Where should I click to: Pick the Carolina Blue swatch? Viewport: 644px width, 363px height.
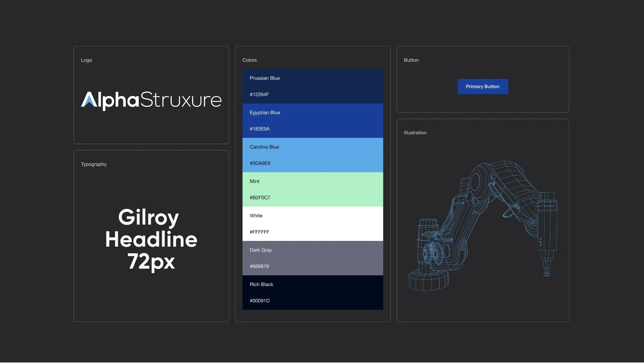point(313,155)
